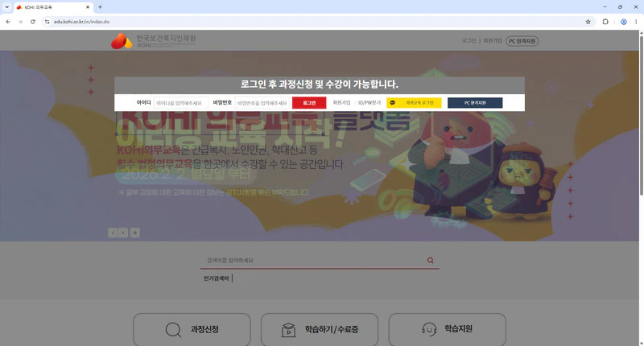This screenshot has height=346, width=644.
Task: Click the 아이디 (ID) input field
Action: click(180, 103)
